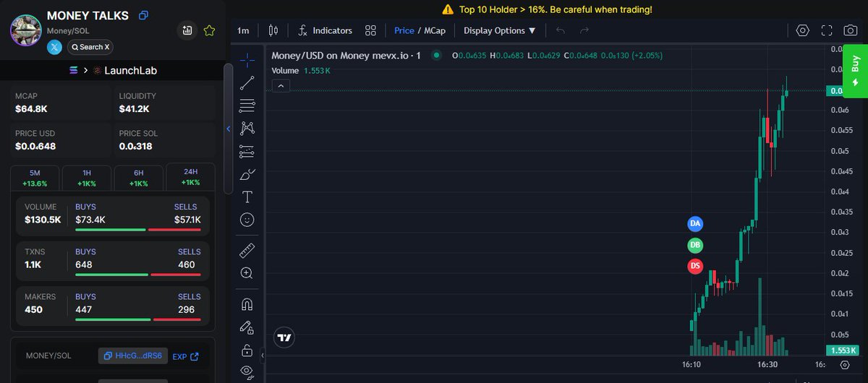Expand the Display Options dropdown
This screenshot has width=868, height=383.
pyautogui.click(x=500, y=30)
